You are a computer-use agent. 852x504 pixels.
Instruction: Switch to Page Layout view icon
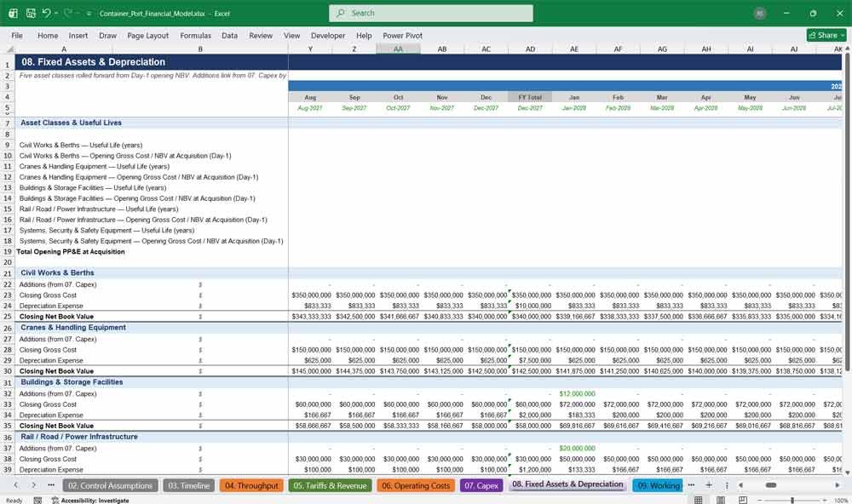point(721,500)
